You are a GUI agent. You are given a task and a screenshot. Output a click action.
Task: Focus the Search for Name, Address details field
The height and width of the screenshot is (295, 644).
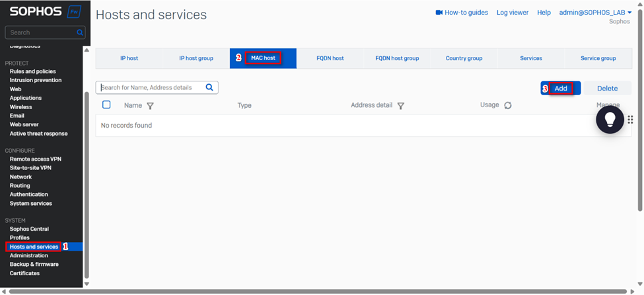(x=151, y=87)
